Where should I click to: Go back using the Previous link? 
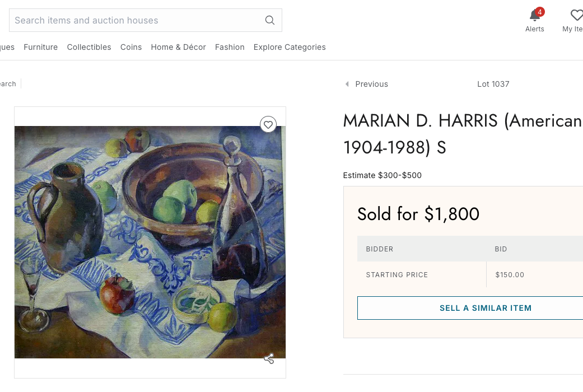tap(371, 83)
